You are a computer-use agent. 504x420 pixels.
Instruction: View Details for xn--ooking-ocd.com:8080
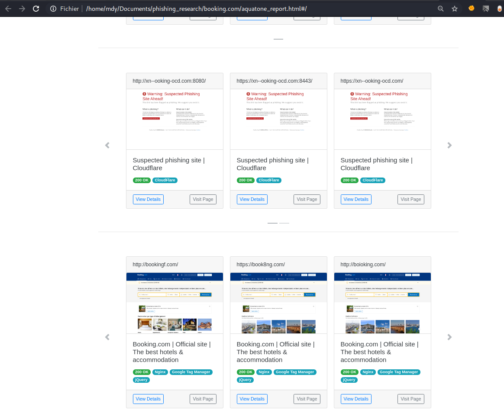pyautogui.click(x=148, y=199)
